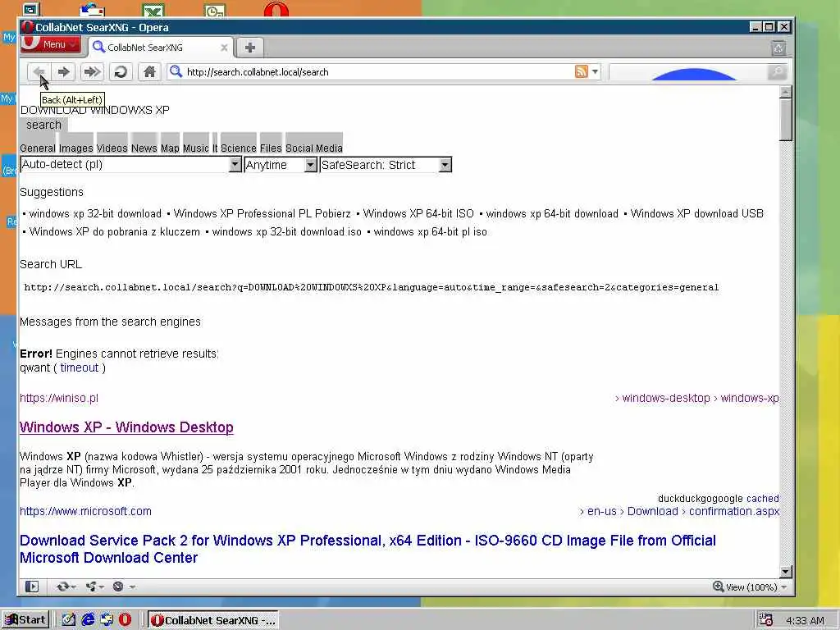Switch to the Videos category tab

coord(112,148)
